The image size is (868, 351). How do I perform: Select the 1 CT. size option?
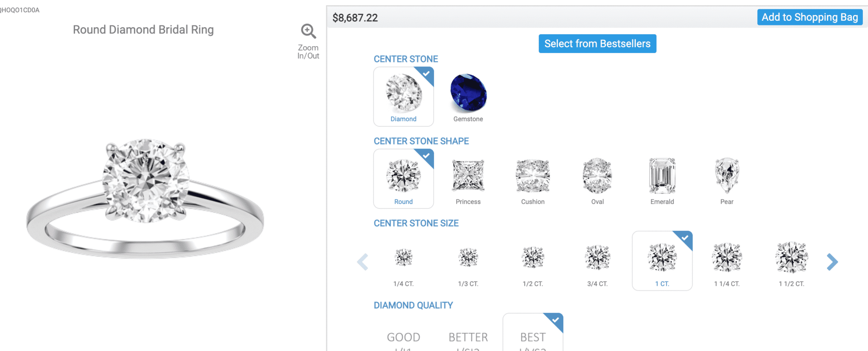click(662, 261)
